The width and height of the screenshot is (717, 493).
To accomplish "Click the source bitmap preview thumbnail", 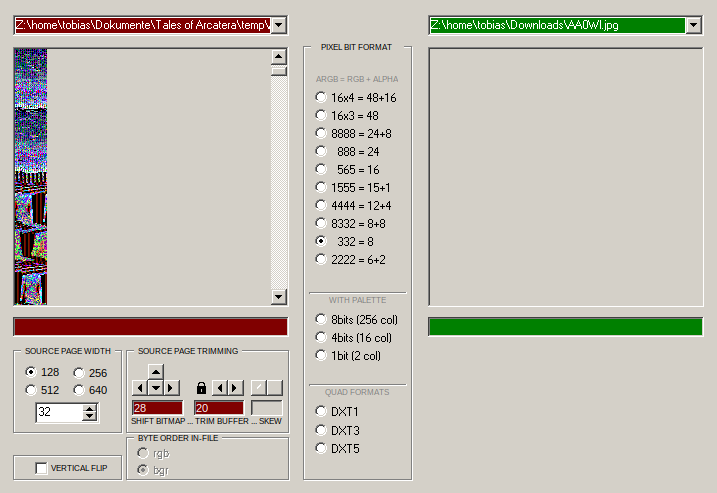I will click(x=31, y=177).
